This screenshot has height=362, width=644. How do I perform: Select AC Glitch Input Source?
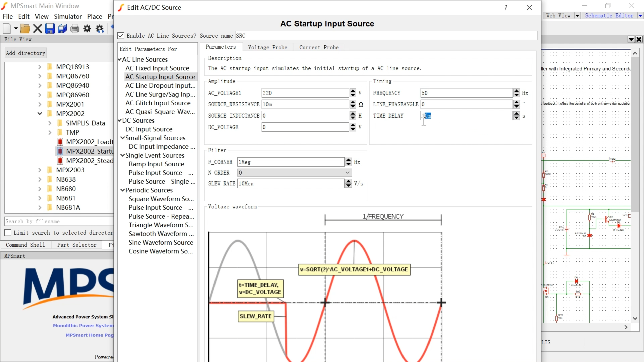[158, 103]
